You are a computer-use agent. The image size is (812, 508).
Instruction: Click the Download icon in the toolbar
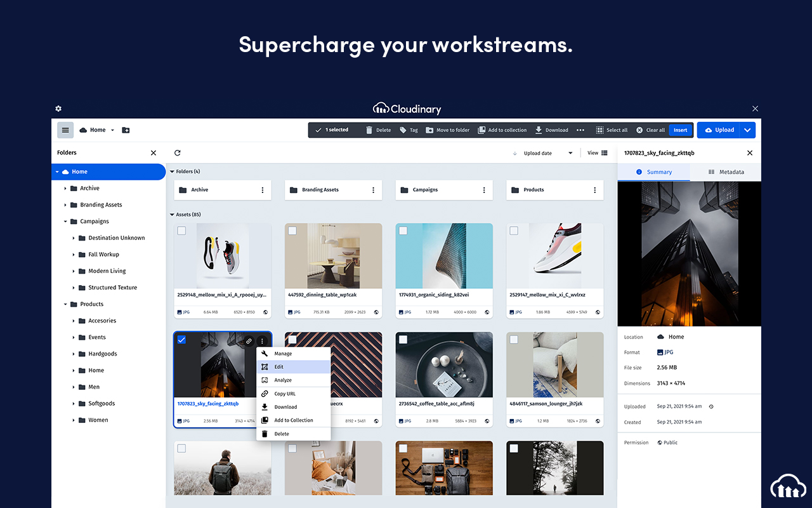click(x=539, y=130)
